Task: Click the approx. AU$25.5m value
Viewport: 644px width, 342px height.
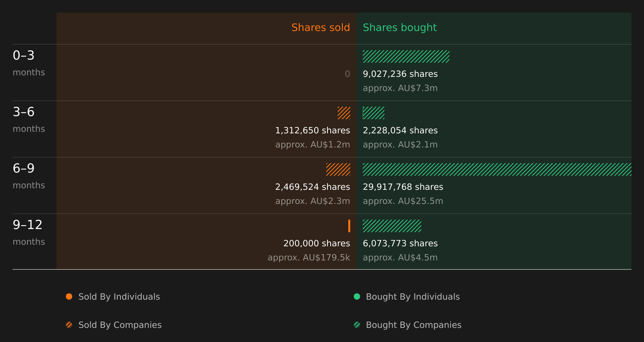Action: point(403,201)
